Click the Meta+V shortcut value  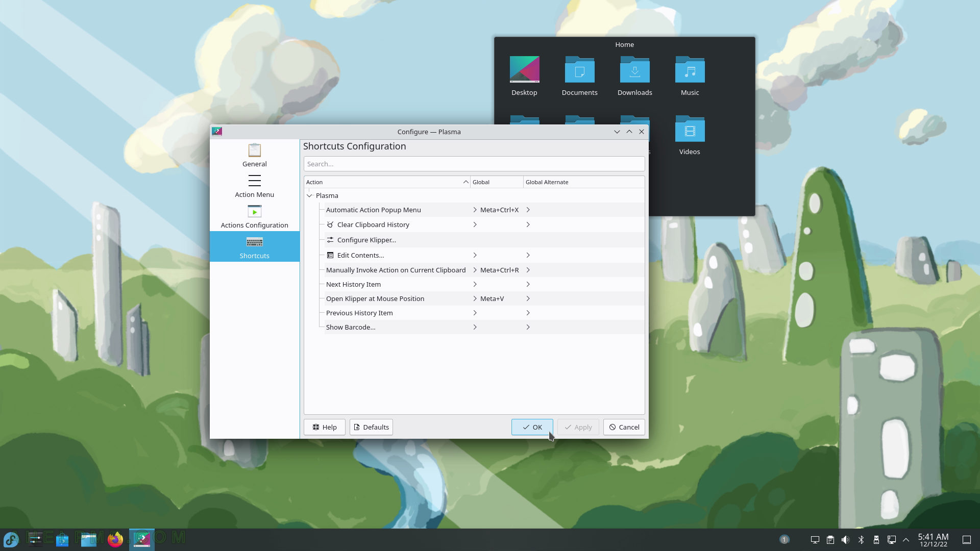[x=492, y=299]
